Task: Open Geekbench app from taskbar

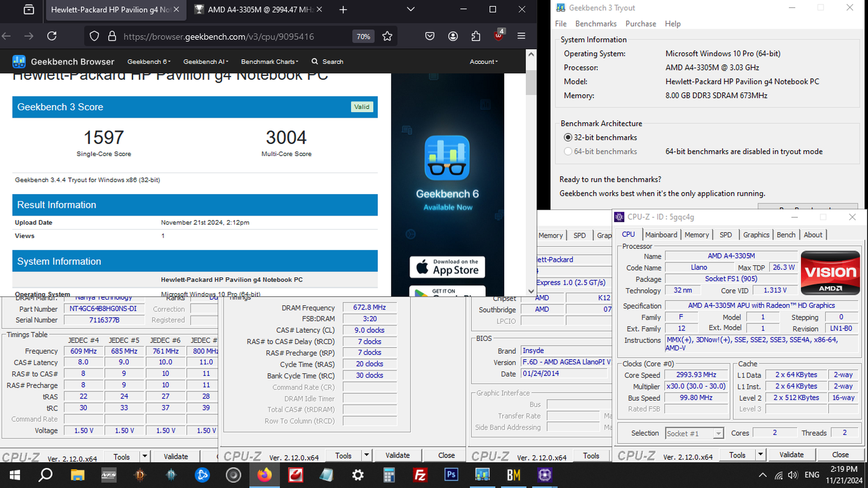Action: 482,475
